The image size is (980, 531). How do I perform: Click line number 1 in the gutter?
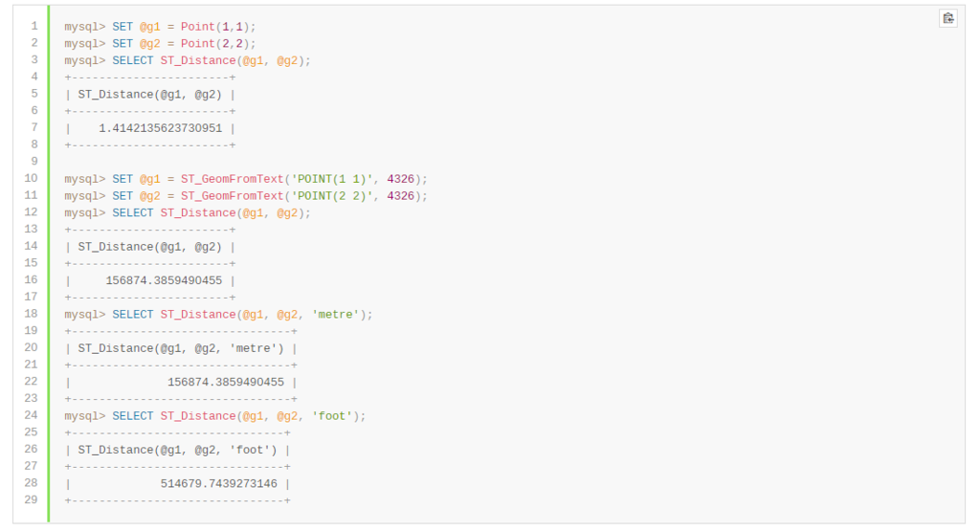pos(34,26)
